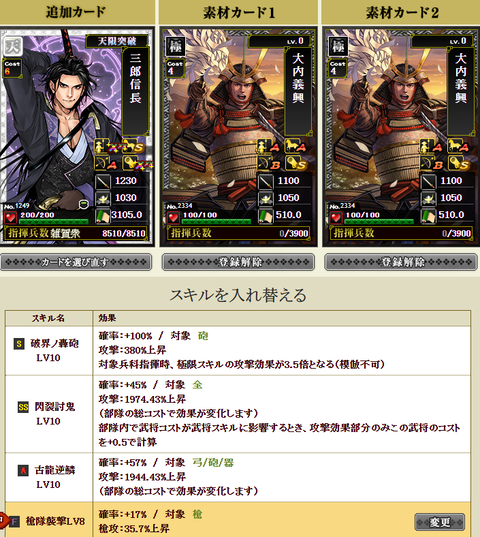
Task: Click the 天 rarity icon on 三郎信長 card
Action: (13, 46)
